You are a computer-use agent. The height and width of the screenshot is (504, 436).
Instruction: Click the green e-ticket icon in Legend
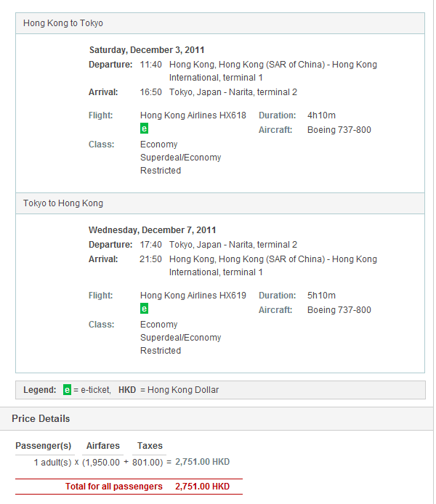tap(68, 390)
